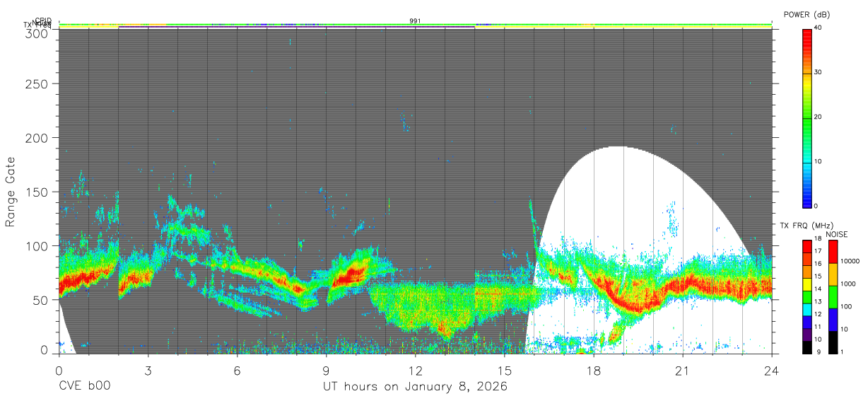Click the red top of the POWER colorbar
This screenshot has width=868, height=401.
[807, 33]
